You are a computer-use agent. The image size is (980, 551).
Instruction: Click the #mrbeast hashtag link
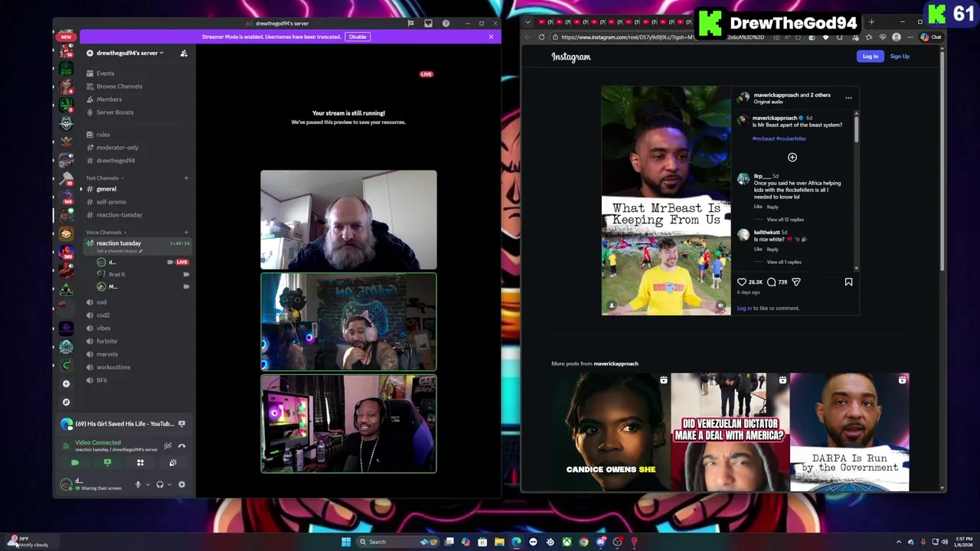coord(764,139)
